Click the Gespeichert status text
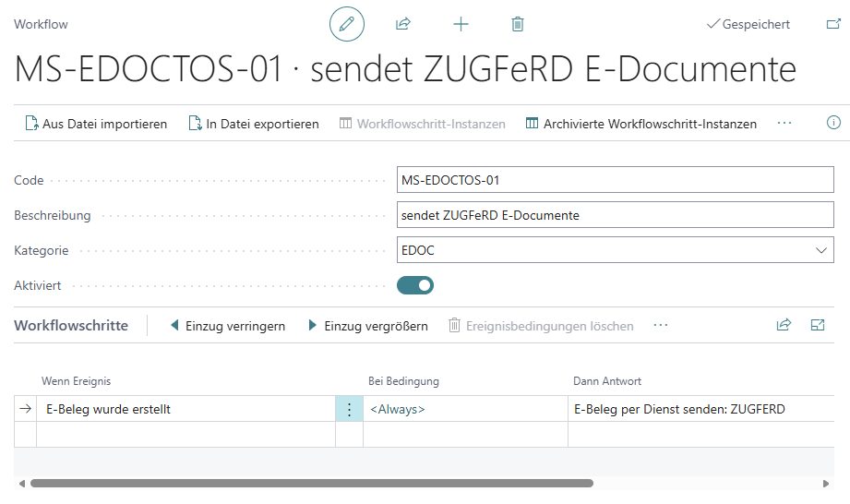Screen dimensions: 850x504 756,24
